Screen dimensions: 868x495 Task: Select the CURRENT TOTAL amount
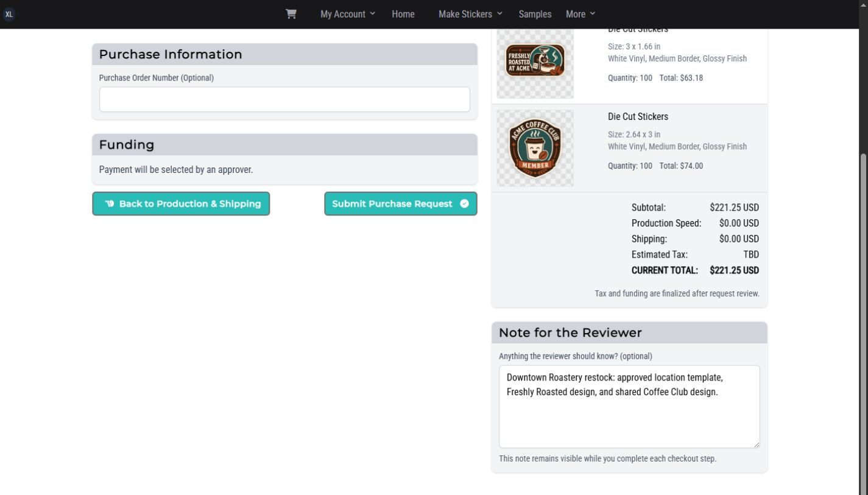tap(734, 270)
